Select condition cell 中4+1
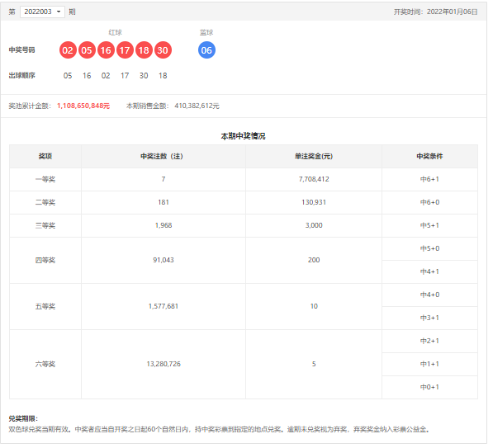 (x=429, y=271)
